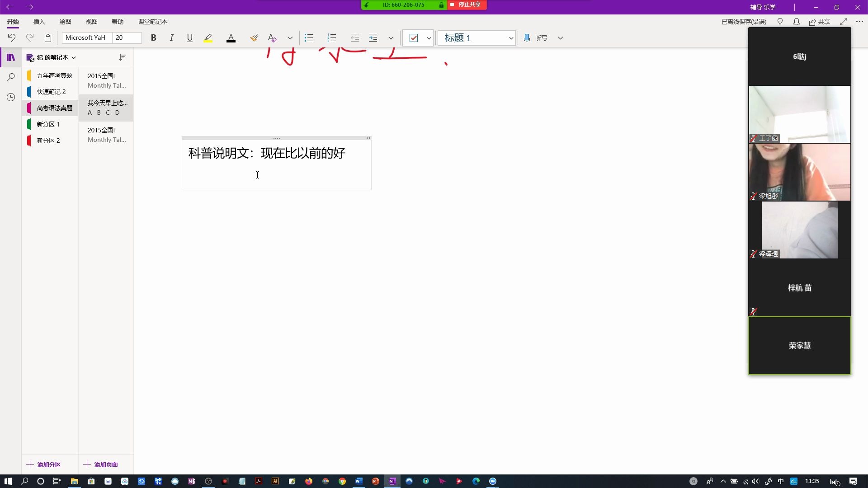This screenshot has width=868, height=488.
Task: Open the 开始 ribbon tab
Action: (x=13, y=21)
